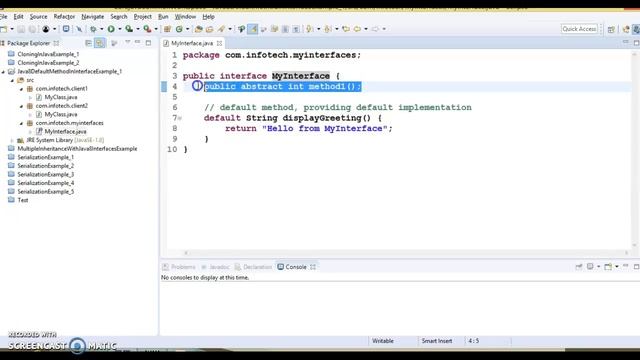Image resolution: width=640 pixels, height=360 pixels.
Task: Click the Open Task toolbar icon
Action: [209, 29]
